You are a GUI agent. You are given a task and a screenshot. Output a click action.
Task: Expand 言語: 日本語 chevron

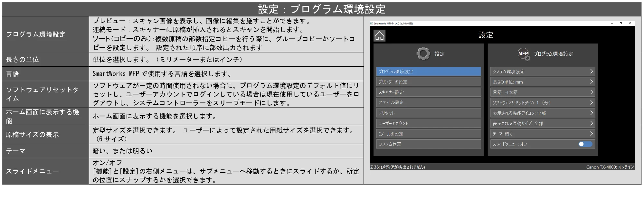591,92
